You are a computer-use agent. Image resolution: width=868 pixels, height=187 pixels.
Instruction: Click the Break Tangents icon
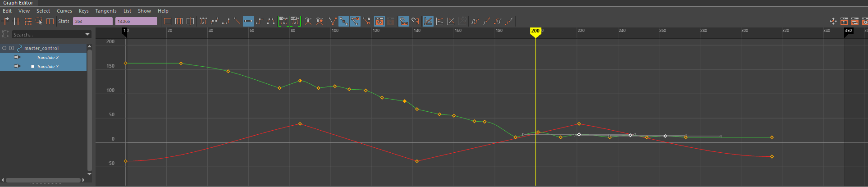333,21
